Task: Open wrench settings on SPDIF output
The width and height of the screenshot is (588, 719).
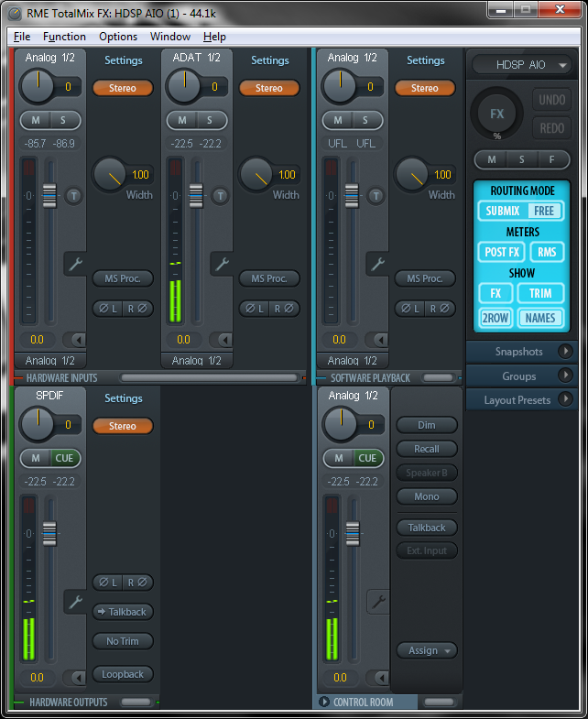Action: (x=75, y=602)
